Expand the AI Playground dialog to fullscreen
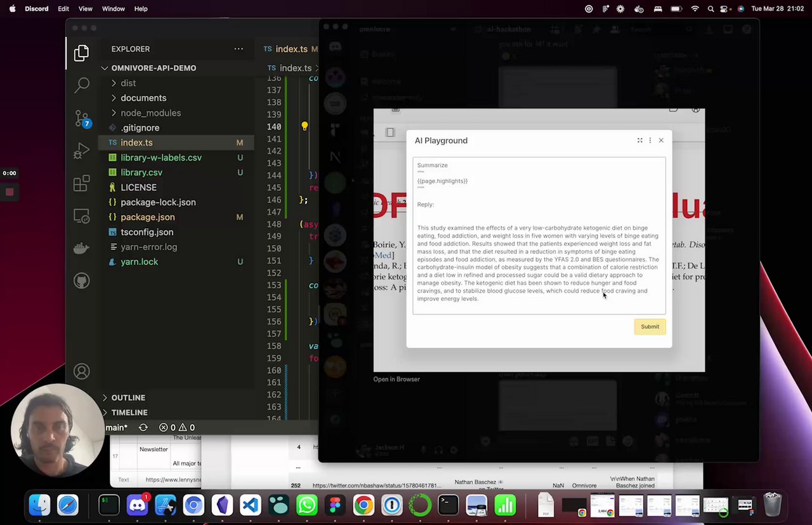 [x=639, y=140]
